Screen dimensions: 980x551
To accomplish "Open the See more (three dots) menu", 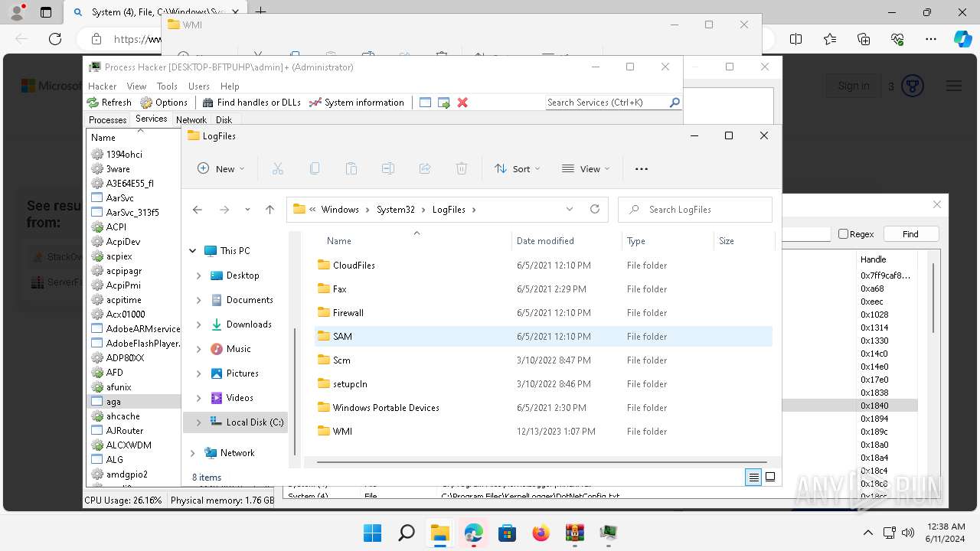I will pos(642,168).
